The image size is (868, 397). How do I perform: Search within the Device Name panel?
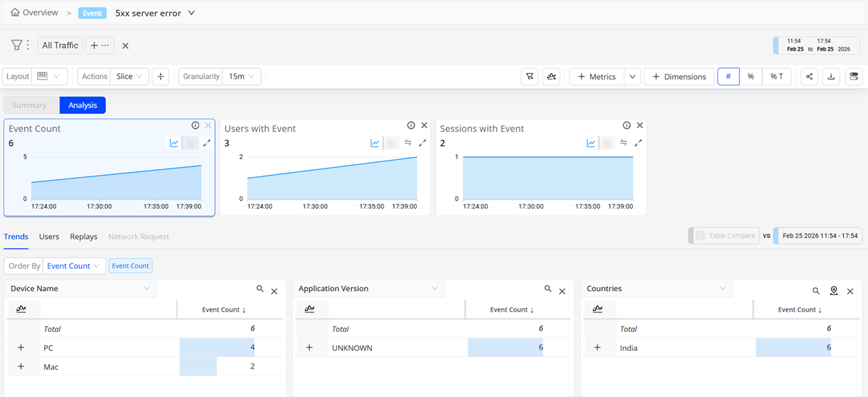pyautogui.click(x=260, y=289)
